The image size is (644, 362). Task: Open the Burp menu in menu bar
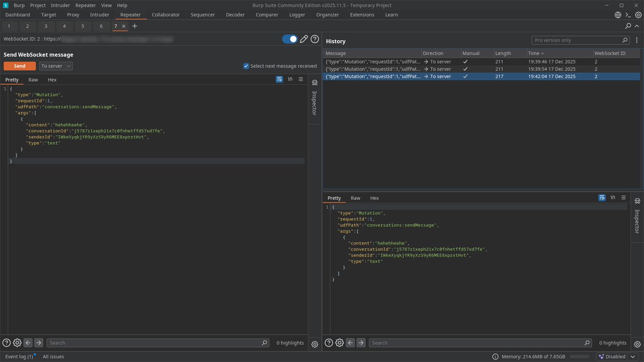pyautogui.click(x=19, y=5)
